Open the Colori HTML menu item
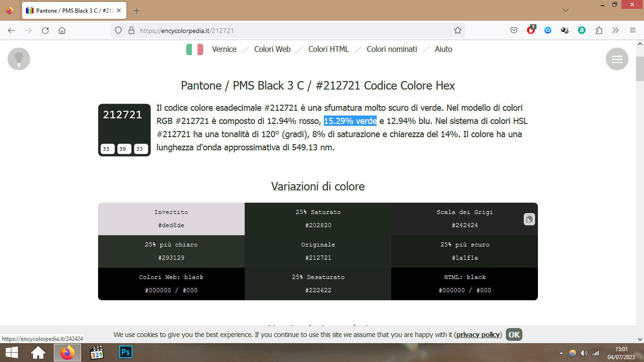 [x=329, y=49]
